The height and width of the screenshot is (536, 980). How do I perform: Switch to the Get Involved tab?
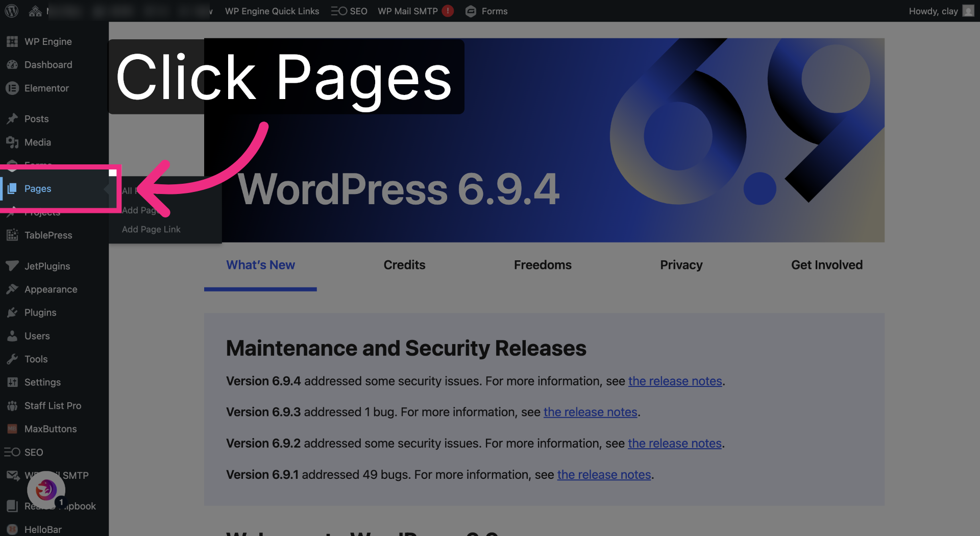[827, 265]
